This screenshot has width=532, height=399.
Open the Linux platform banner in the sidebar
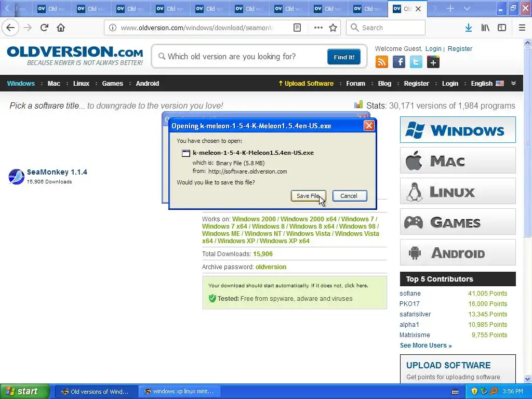[x=458, y=191]
